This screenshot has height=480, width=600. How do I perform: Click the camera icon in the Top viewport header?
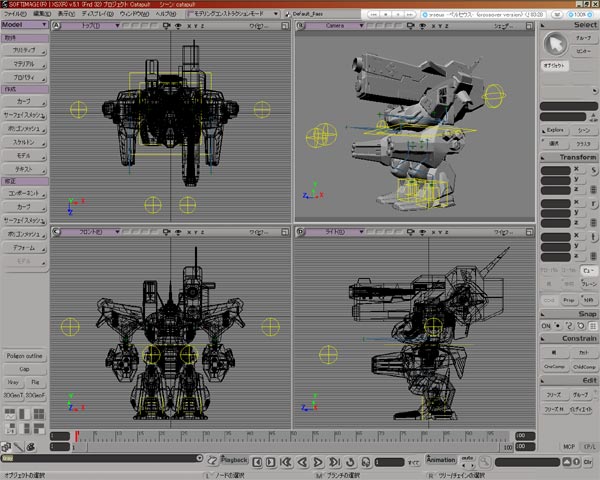coord(166,26)
